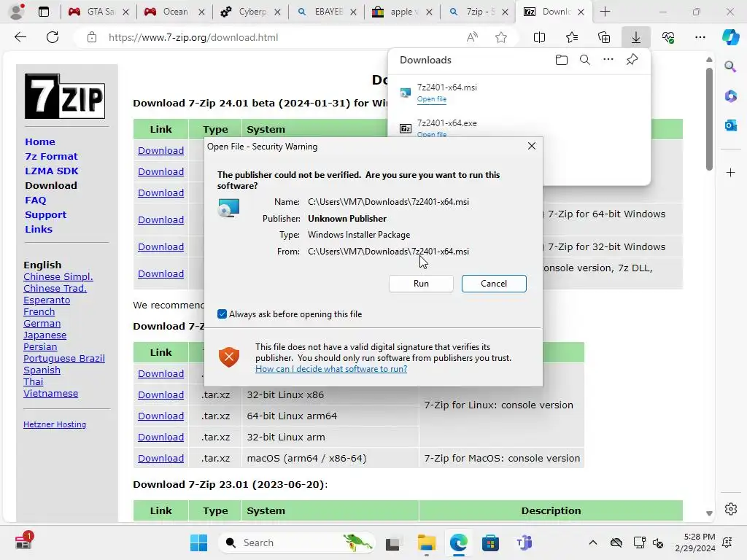Open Microsoft Teams from taskbar
Screen dimensions: 747x560
524,542
